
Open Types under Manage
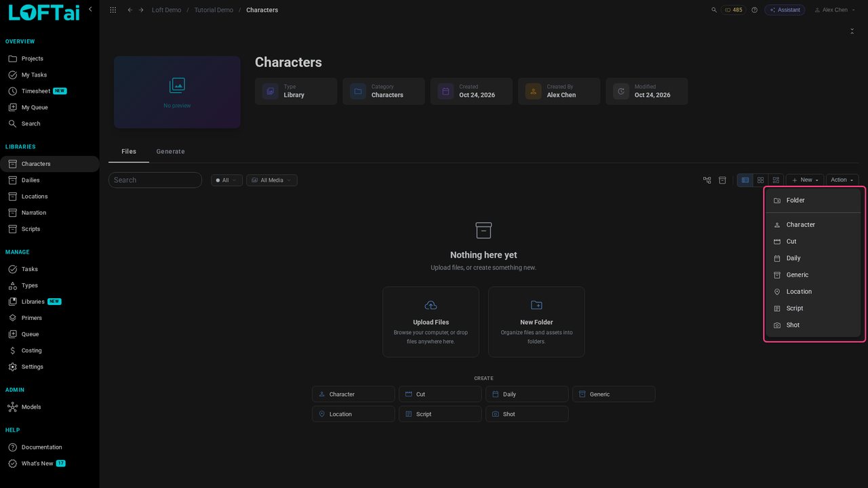tap(50, 285)
